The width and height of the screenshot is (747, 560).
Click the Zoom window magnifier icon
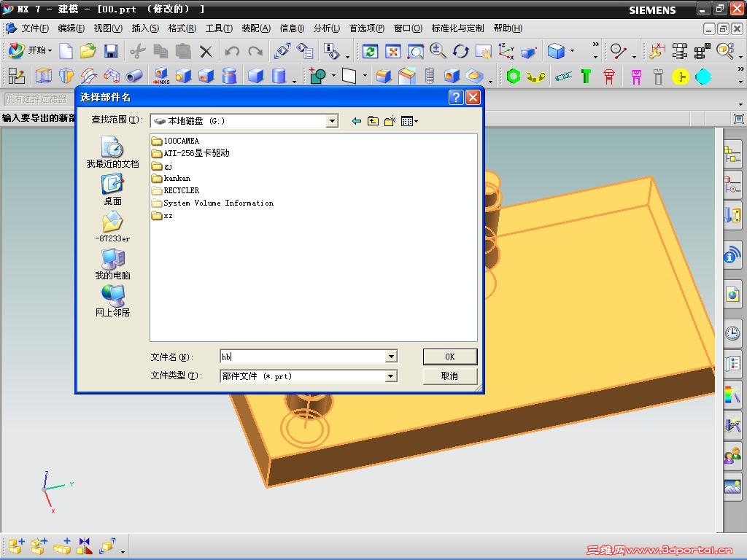[415, 51]
